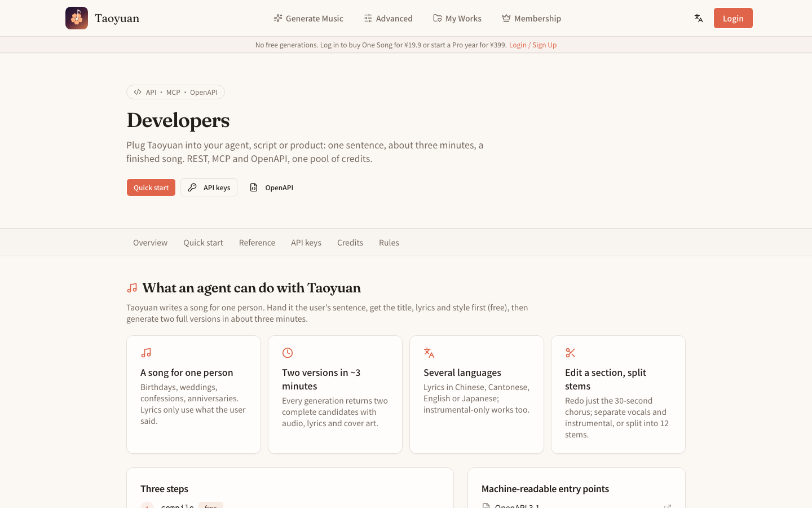Click music note icon in song card
This screenshot has height=508, width=812.
point(146,353)
